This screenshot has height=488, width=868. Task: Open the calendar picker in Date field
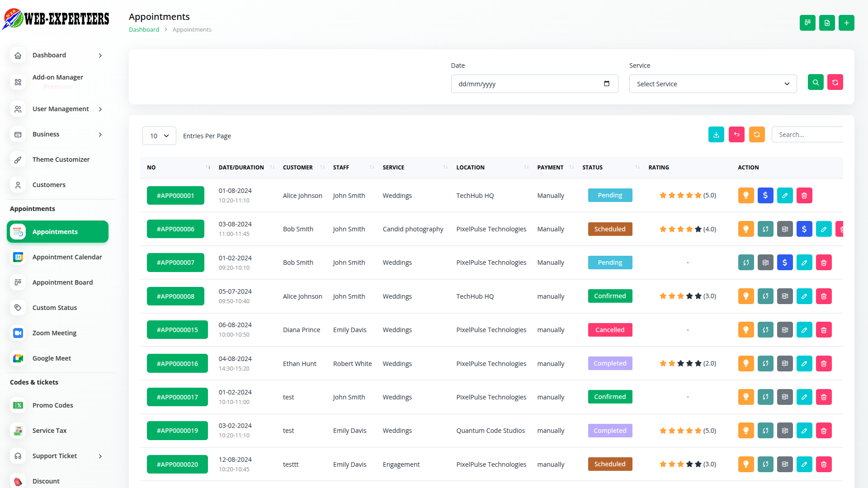pos(607,84)
